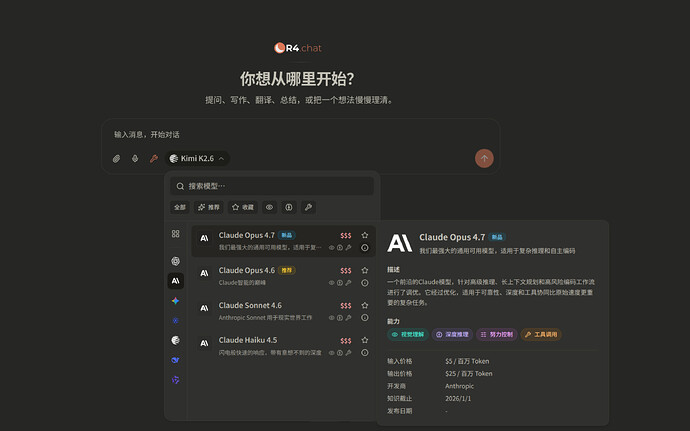Click the 深度推理 capability tag

(452, 335)
